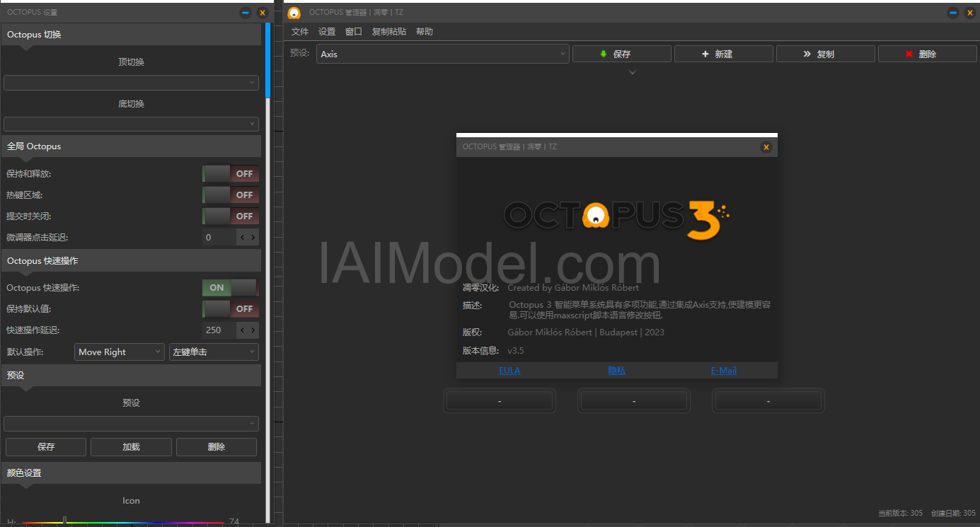980x527 pixels.
Task: Click the settings panel vertical scrollbar
Action: (267, 60)
